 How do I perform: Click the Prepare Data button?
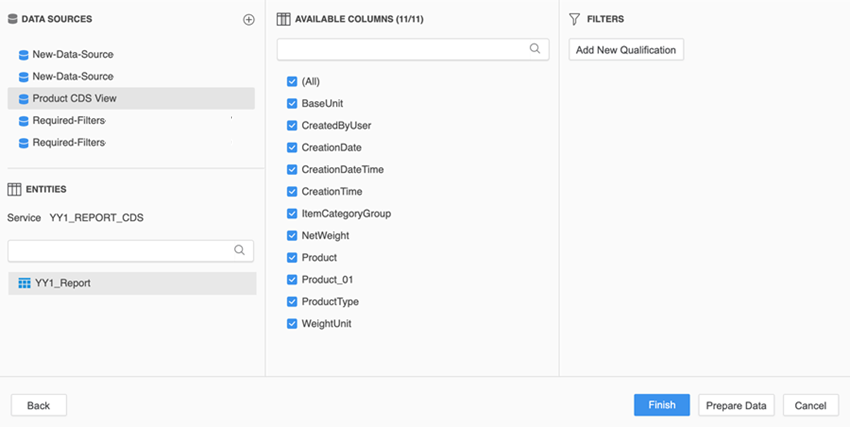click(736, 405)
